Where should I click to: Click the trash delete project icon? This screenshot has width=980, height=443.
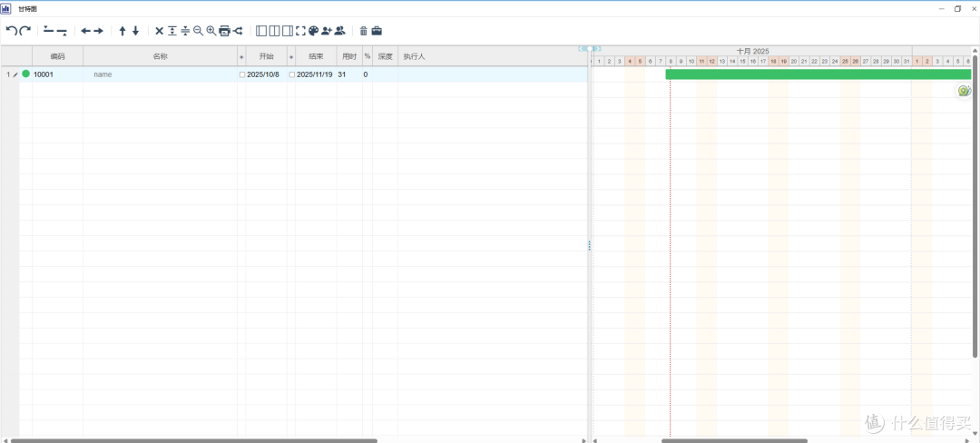click(364, 31)
